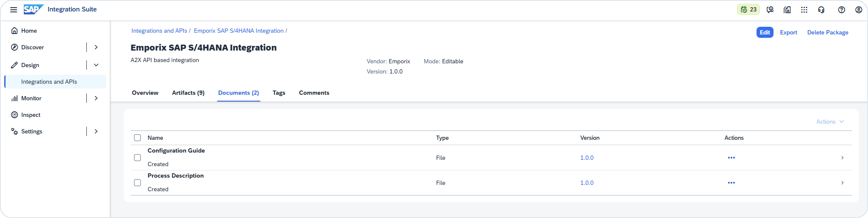Click the Name column header
This screenshot has height=218, width=868.
pos(155,138)
